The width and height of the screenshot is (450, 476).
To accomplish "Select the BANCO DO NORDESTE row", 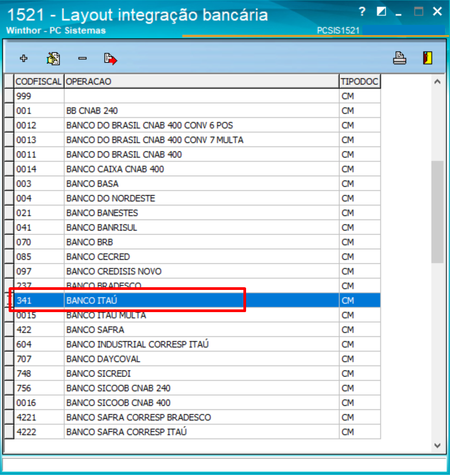I will tap(193, 198).
